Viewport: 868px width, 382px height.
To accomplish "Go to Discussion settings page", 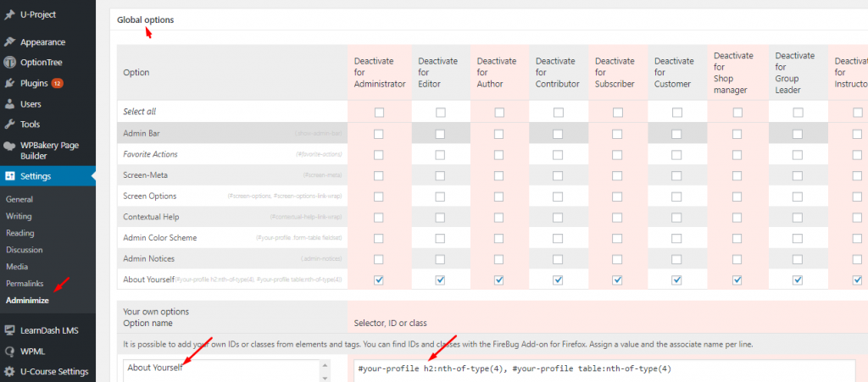I will tap(25, 250).
